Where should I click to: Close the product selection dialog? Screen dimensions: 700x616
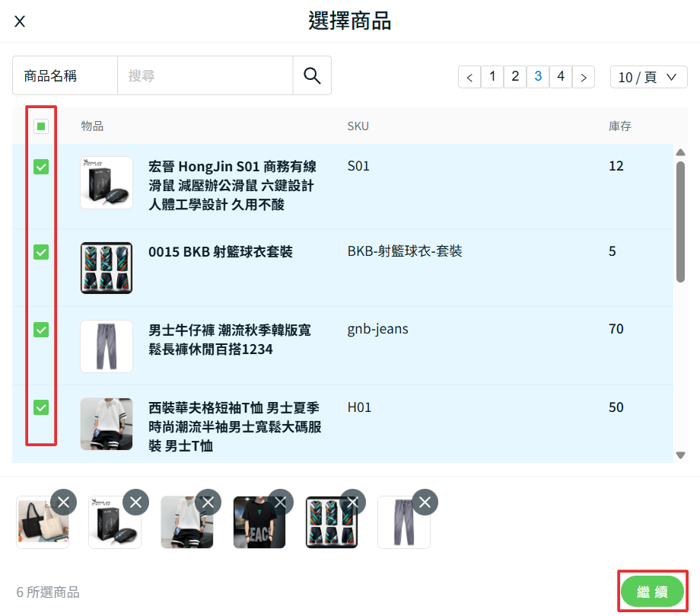pos(20,21)
